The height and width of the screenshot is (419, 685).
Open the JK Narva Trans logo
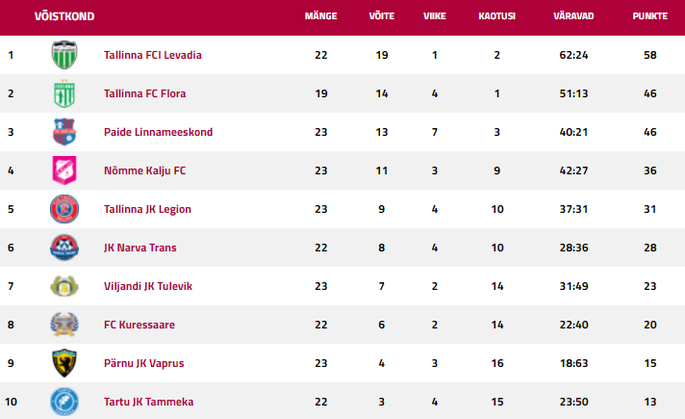point(64,247)
